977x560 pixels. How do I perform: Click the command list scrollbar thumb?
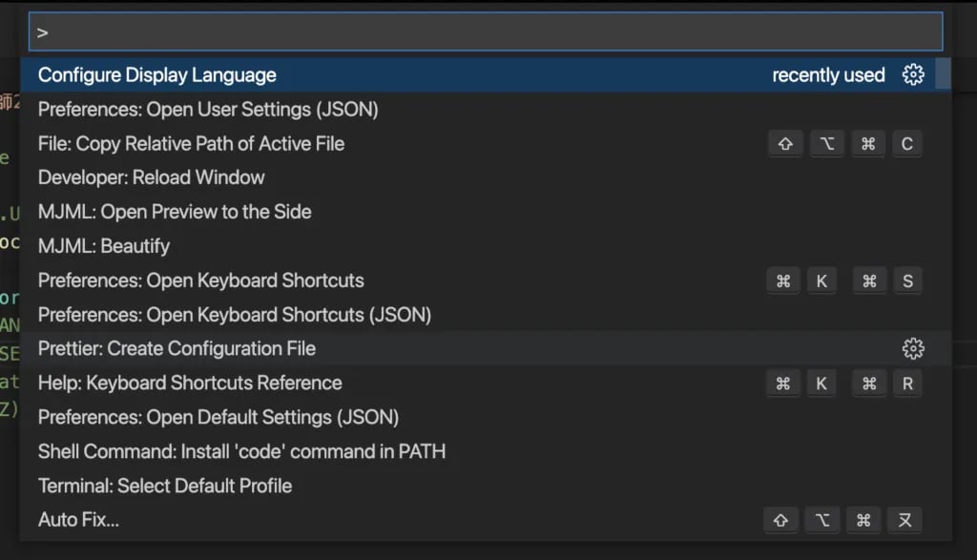click(944, 73)
